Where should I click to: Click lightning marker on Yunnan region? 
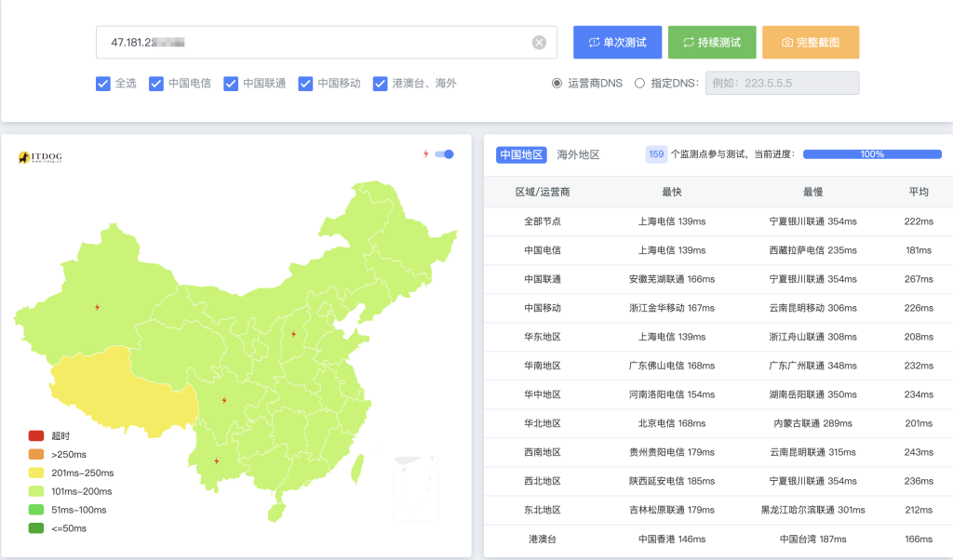[x=216, y=460]
